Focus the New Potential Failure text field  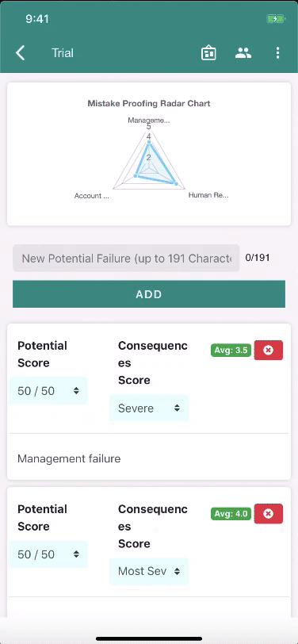tap(126, 259)
